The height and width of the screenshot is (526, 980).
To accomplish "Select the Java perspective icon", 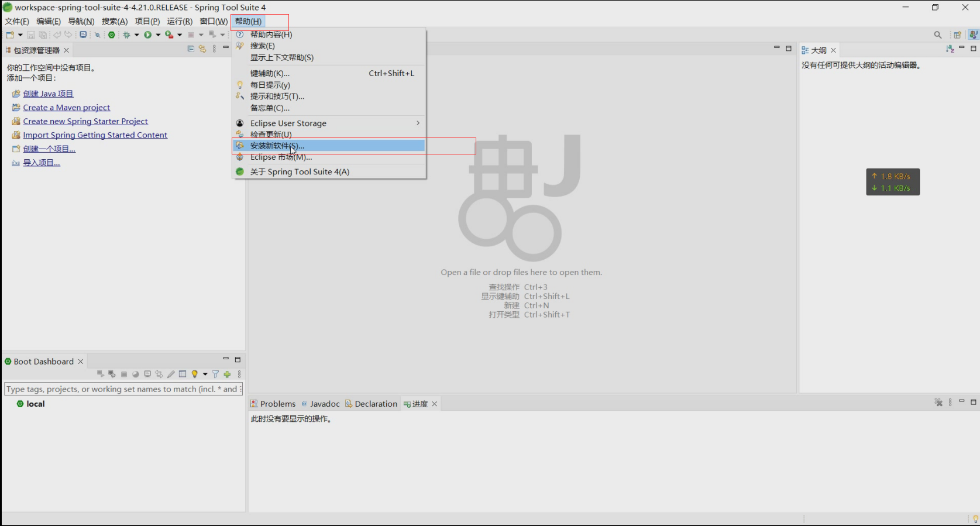I will [973, 35].
